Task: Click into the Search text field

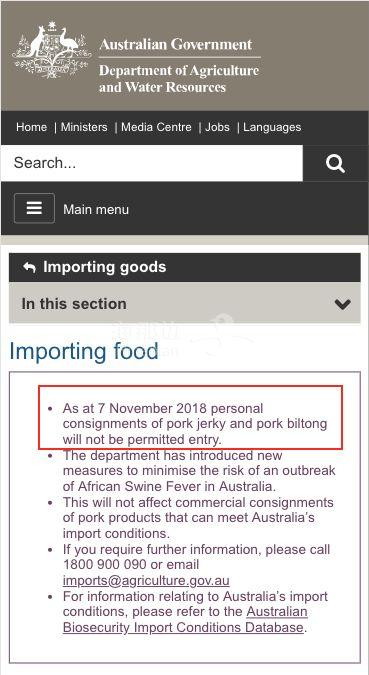Action: tap(152, 163)
